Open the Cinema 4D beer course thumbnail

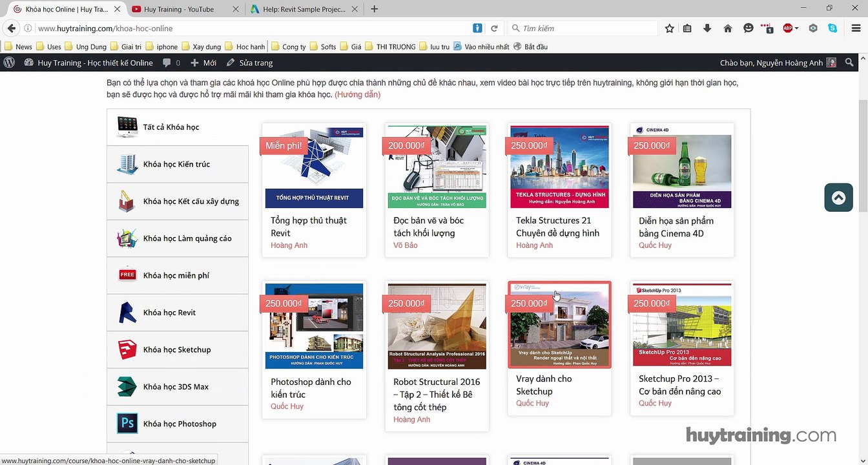coord(682,167)
